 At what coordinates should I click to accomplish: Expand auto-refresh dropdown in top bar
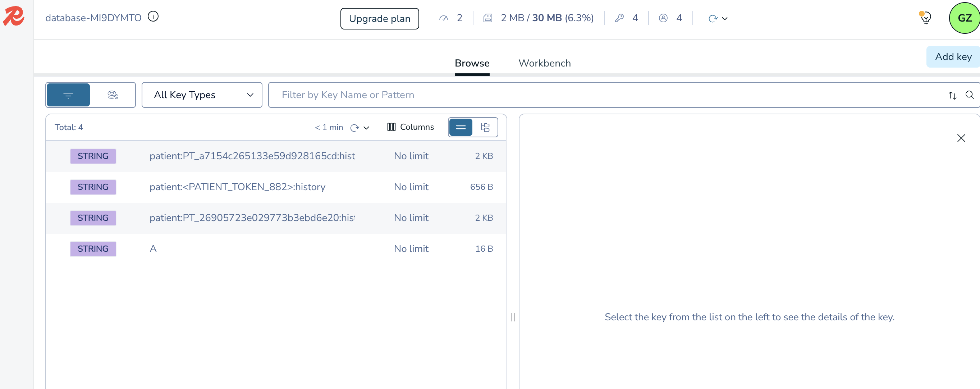pyautogui.click(x=724, y=18)
